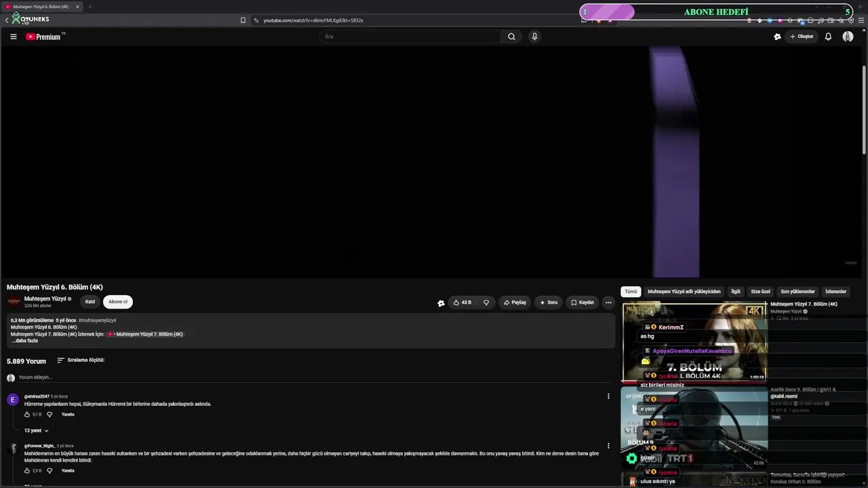Subscribe with the Abone ol button

click(x=118, y=302)
